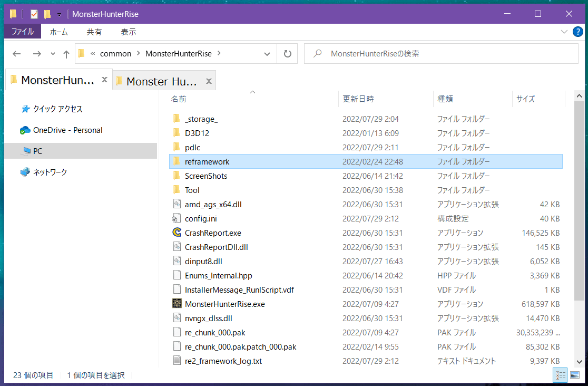This screenshot has height=386, width=588.
Task: Select the re_chunk_000.pak file icon
Action: (177, 332)
